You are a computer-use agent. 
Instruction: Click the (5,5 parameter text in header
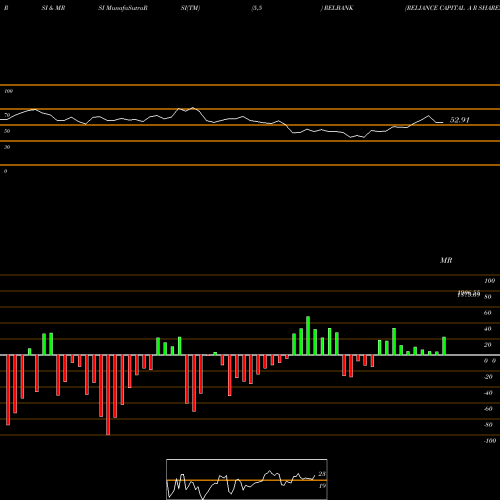coord(257,8)
